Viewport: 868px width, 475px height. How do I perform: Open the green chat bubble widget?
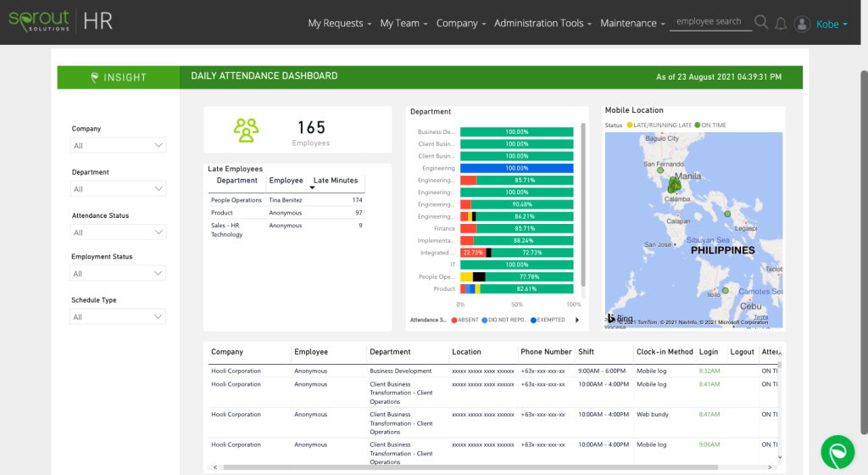click(837, 452)
